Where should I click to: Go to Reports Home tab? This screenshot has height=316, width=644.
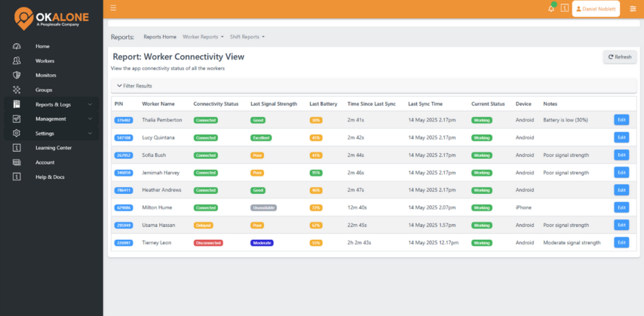pos(160,37)
